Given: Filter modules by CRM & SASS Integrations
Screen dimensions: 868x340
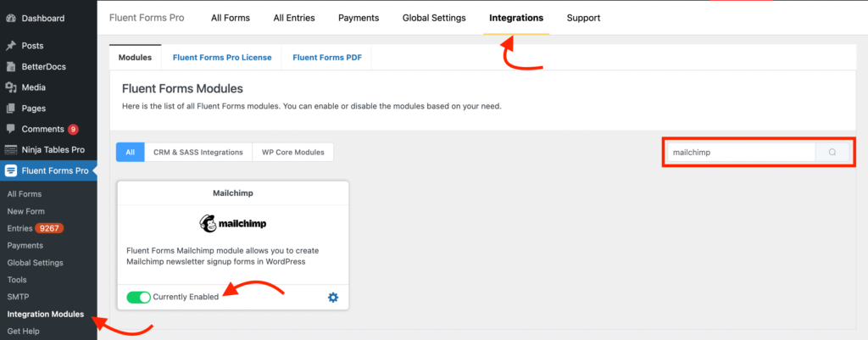Looking at the screenshot, I should point(198,153).
